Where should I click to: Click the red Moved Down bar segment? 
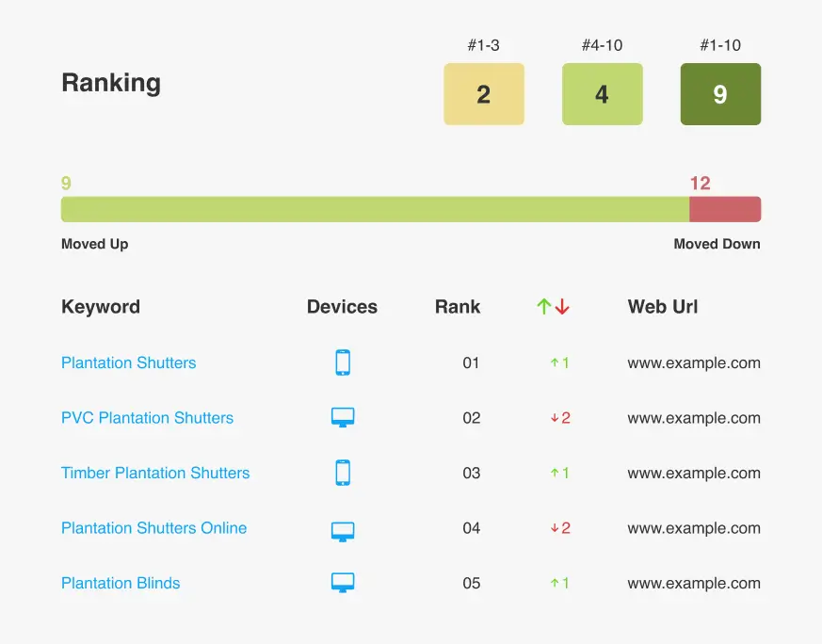[x=725, y=209]
